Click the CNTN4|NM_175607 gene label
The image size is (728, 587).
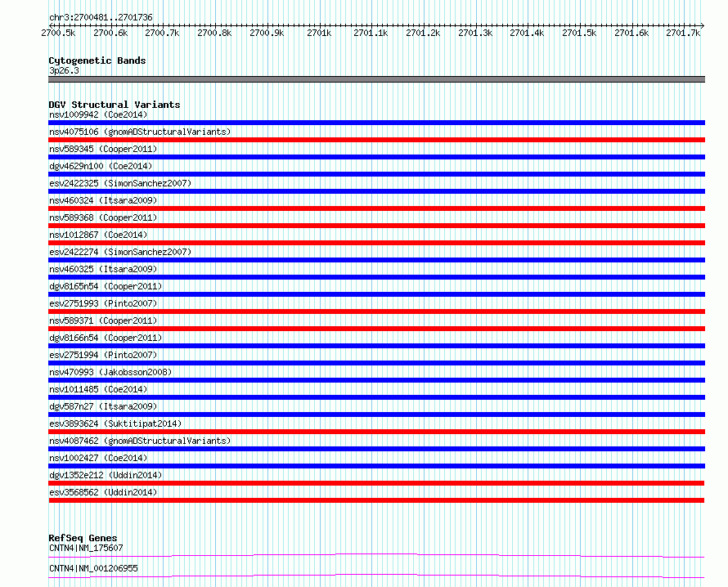point(86,548)
